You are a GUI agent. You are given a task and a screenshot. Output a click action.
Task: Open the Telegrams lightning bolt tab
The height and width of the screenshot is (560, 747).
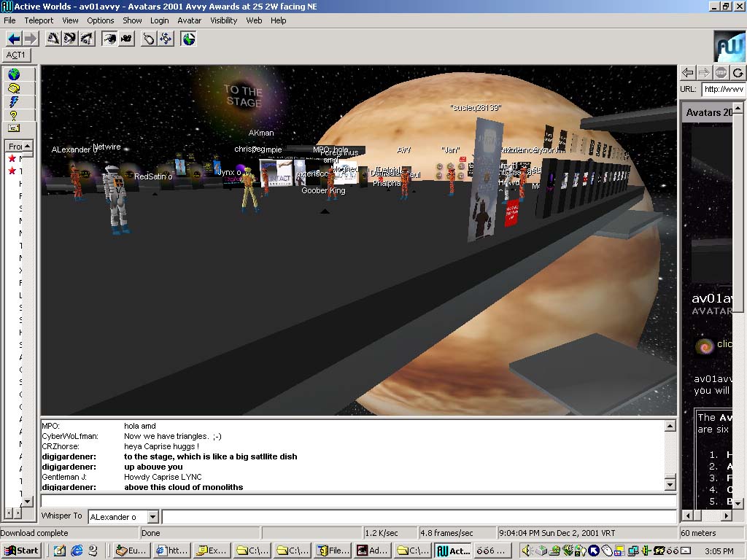[13, 101]
